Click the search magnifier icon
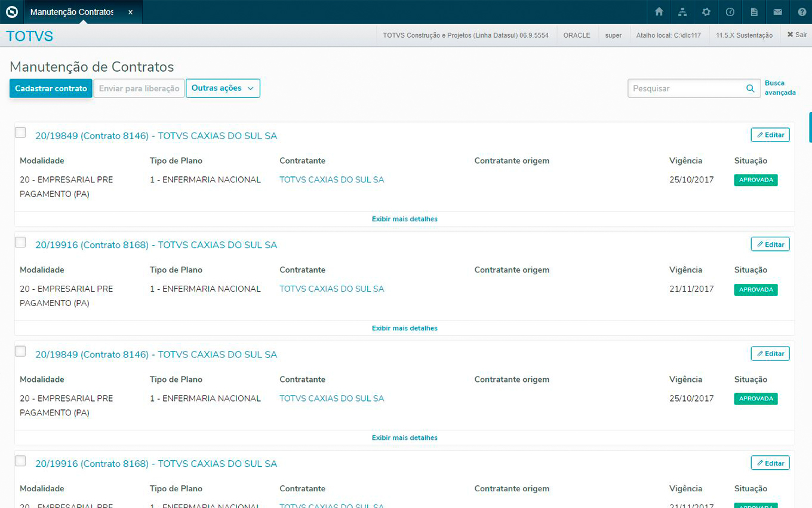 tap(751, 88)
